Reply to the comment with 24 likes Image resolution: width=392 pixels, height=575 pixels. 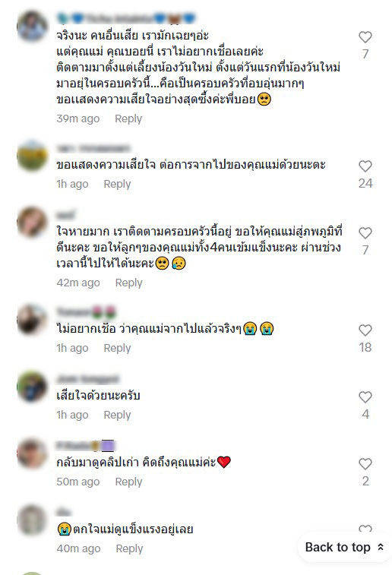[x=117, y=184]
